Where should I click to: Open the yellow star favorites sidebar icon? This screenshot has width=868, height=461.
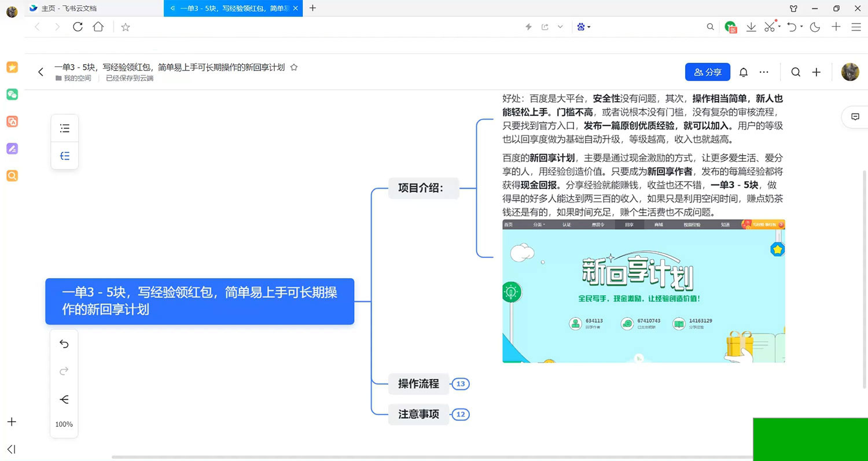click(x=12, y=67)
